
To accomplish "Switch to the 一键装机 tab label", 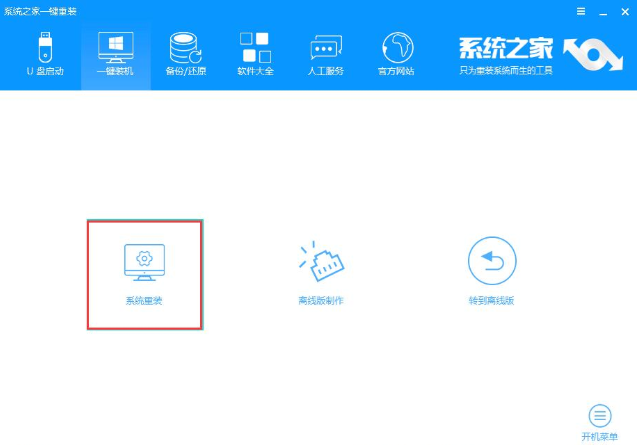I will (115, 71).
